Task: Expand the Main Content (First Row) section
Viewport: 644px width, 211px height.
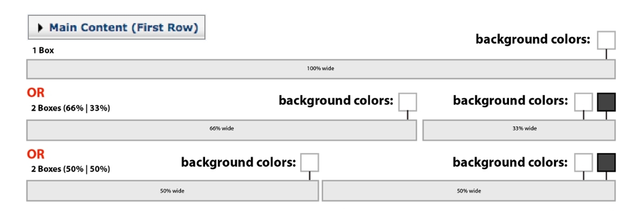Action: coord(116,28)
